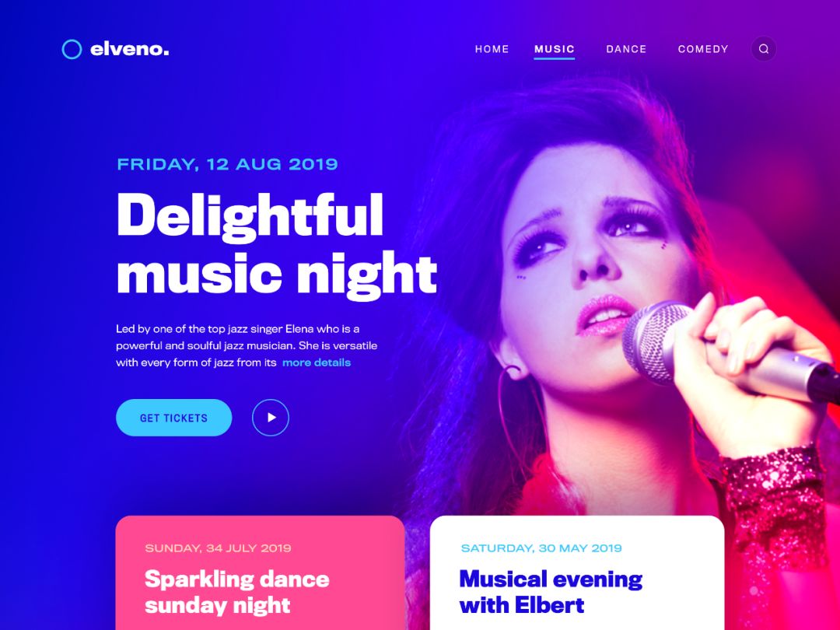840x630 pixels.
Task: Open the Delightful music night headline
Action: [x=276, y=243]
